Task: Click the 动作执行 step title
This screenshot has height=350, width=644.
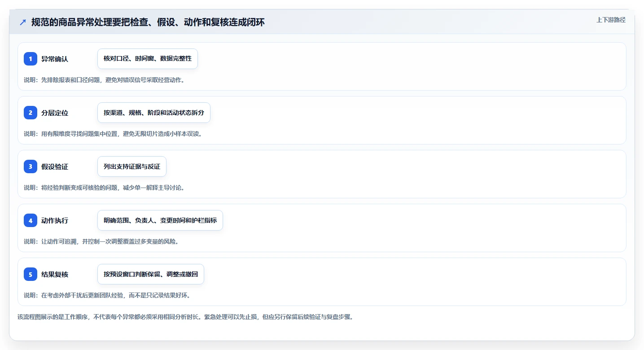Action: coord(55,220)
